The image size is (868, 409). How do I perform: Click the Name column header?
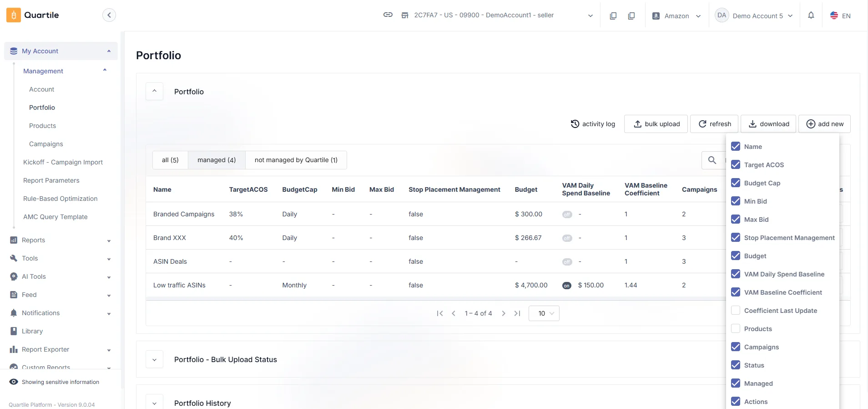(162, 189)
